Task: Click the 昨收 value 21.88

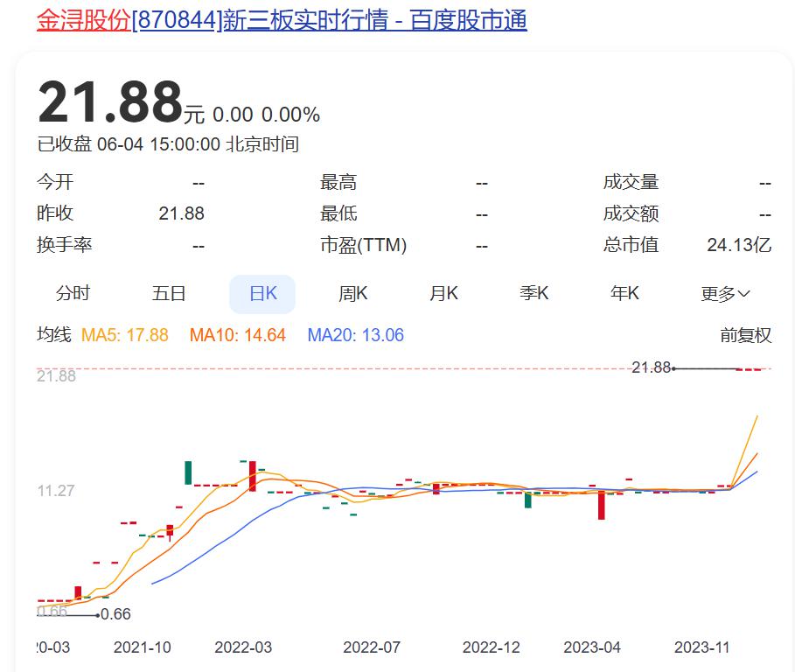Action: [182, 213]
